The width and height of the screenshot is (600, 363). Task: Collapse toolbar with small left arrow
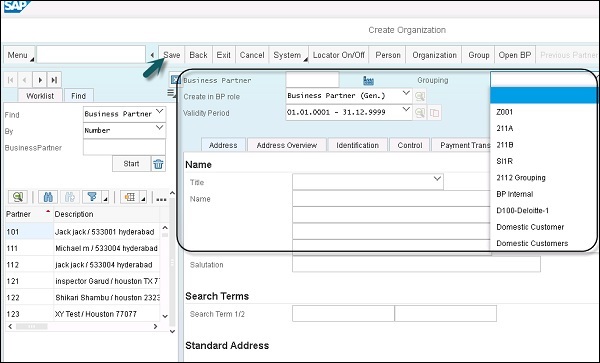tap(152, 55)
